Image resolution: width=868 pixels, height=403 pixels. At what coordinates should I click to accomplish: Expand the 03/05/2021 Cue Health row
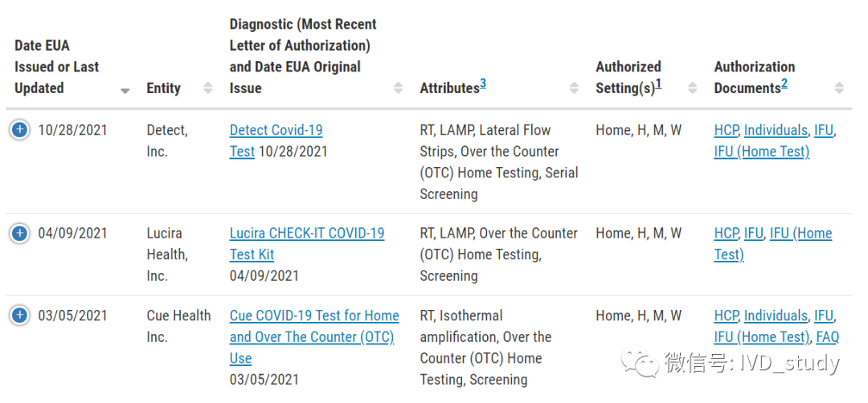[20, 315]
